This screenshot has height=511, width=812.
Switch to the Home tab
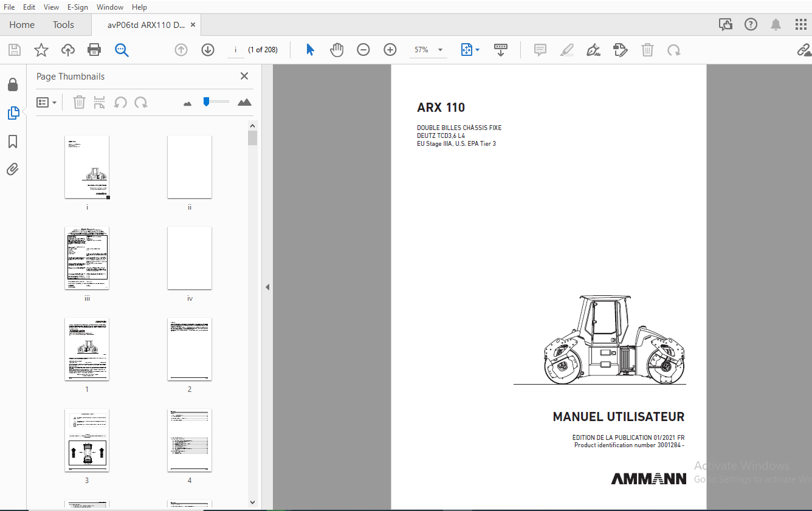pyautogui.click(x=22, y=25)
